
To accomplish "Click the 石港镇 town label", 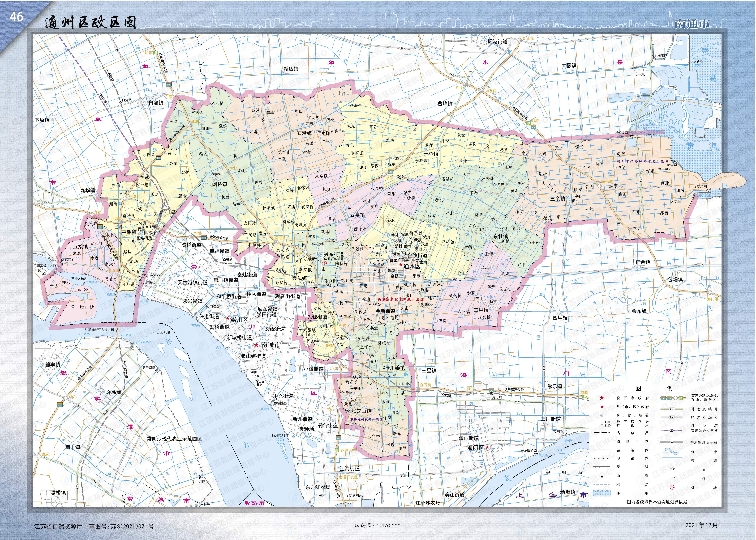I will [304, 133].
